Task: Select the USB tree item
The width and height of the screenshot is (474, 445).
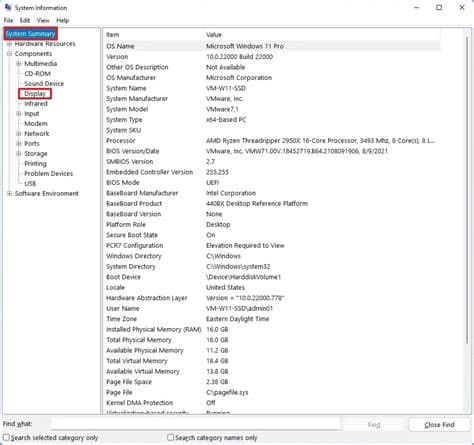Action: [30, 184]
